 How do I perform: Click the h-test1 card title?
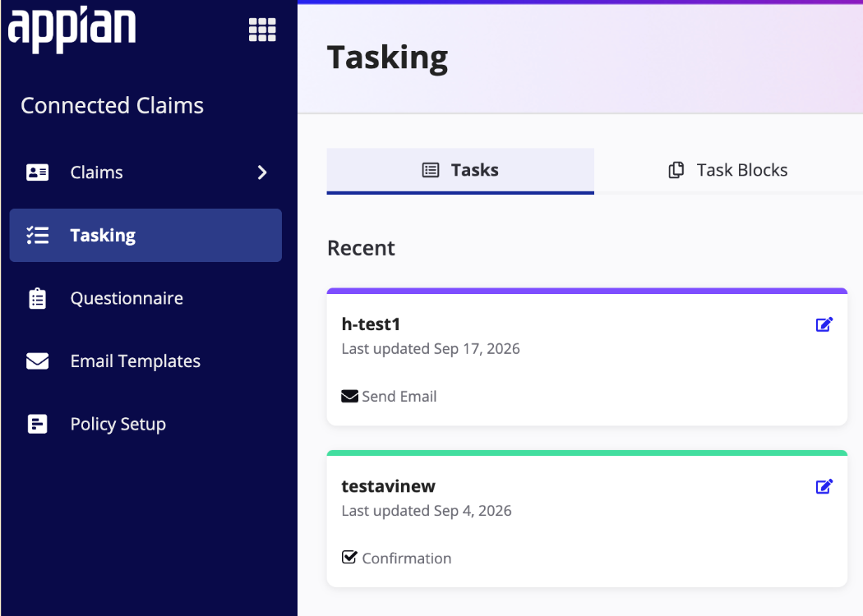click(x=371, y=324)
